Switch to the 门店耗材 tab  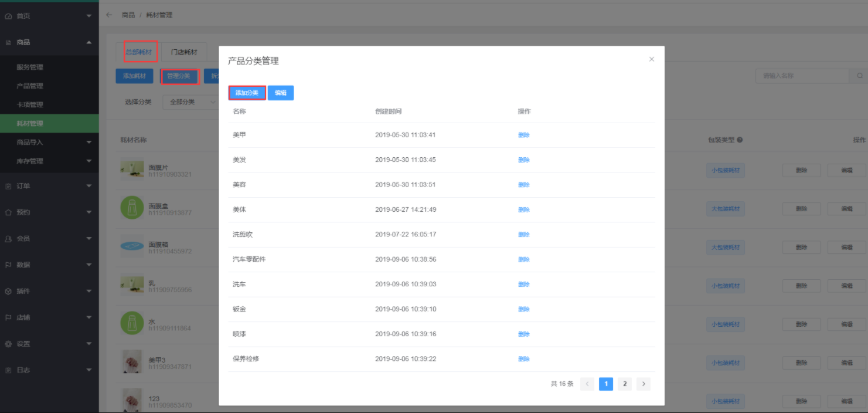point(184,52)
